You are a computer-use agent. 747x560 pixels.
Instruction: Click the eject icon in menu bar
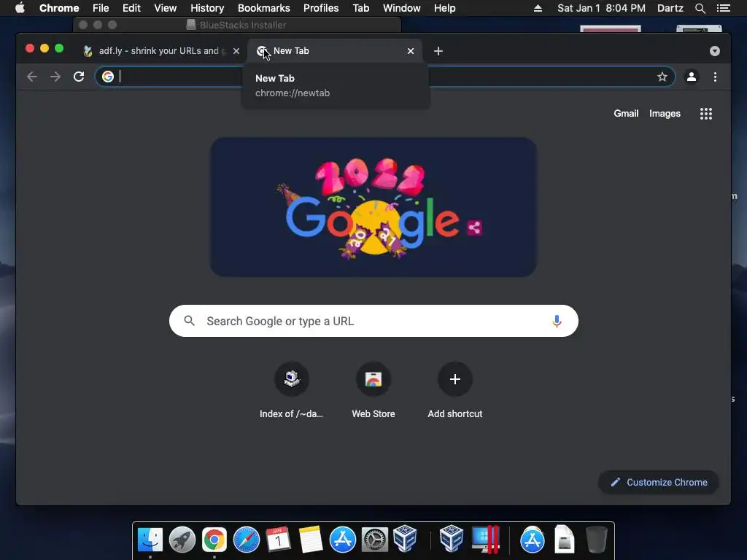point(538,8)
